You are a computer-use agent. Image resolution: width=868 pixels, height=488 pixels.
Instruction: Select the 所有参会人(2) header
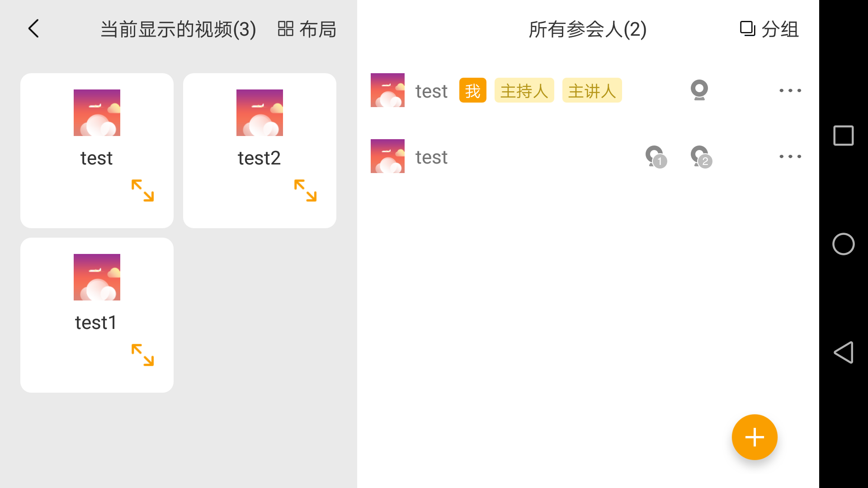586,29
